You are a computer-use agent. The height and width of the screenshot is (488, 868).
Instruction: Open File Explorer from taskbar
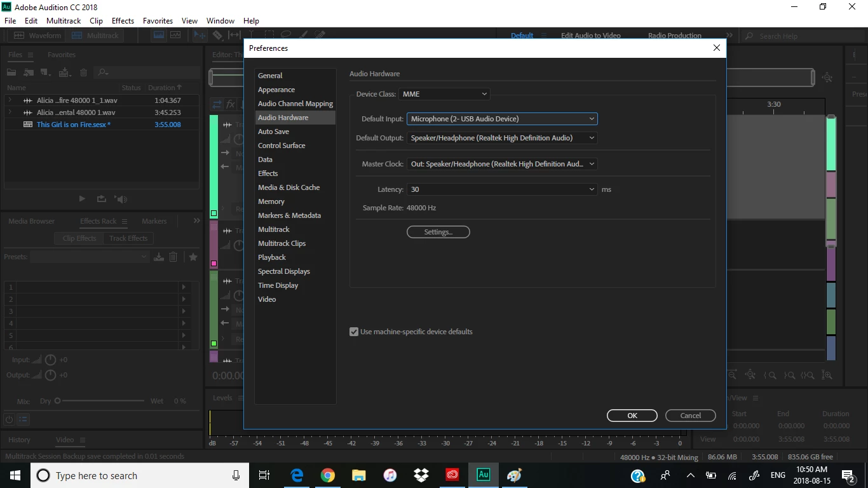[359, 475]
